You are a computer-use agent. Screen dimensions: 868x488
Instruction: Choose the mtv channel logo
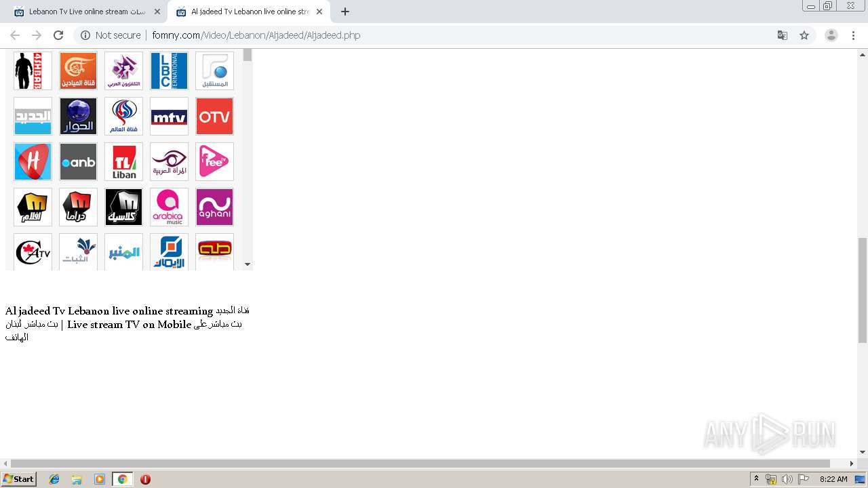tap(169, 116)
